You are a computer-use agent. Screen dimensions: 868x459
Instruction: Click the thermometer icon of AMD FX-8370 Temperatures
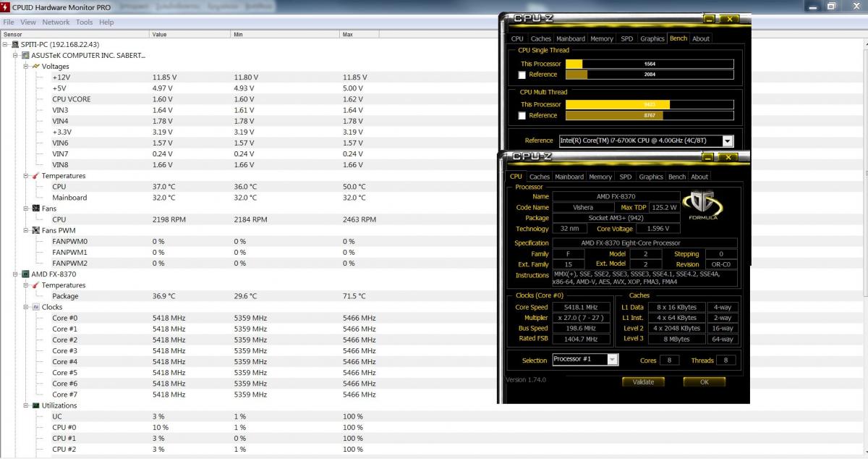coord(35,285)
